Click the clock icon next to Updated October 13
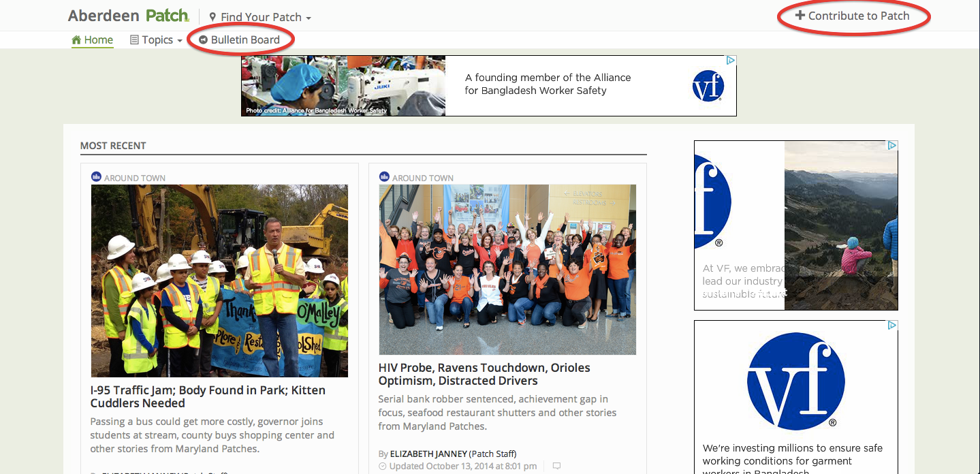Screen dimensions: 980x474 [x=382, y=467]
